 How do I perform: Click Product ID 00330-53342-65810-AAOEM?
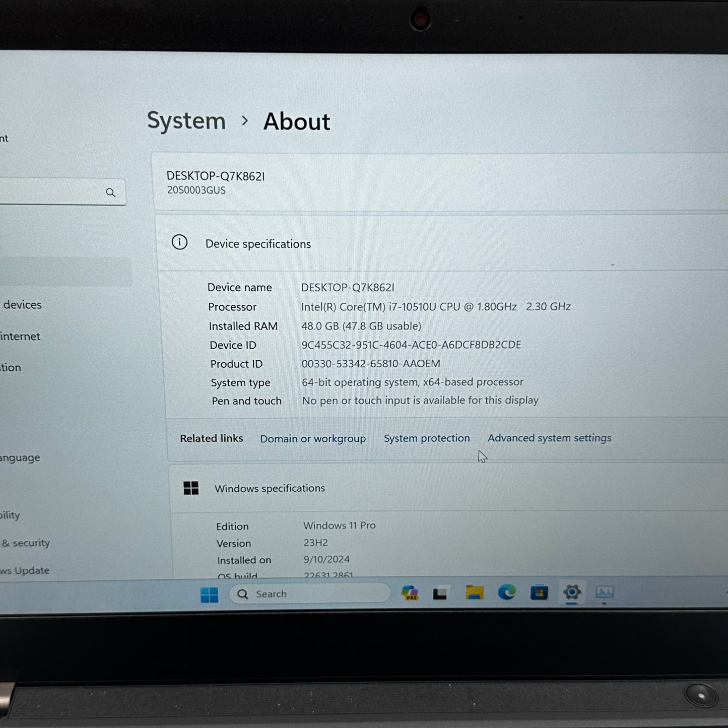click(x=371, y=364)
